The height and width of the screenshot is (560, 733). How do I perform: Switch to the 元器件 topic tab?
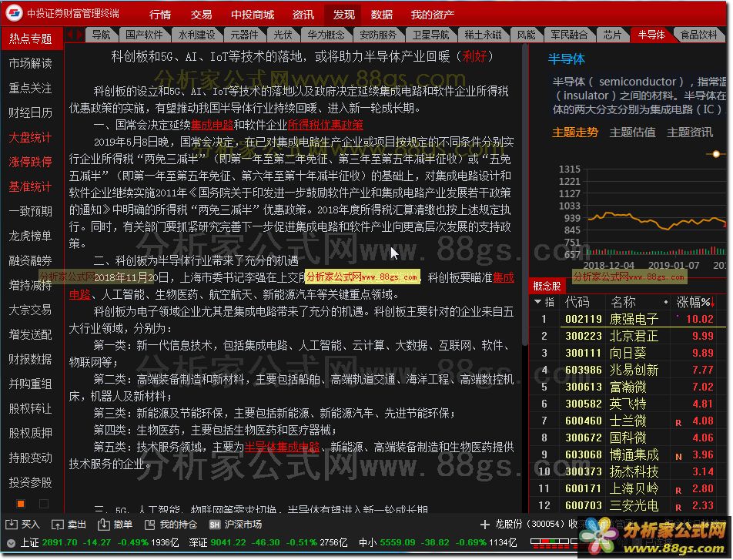pyautogui.click(x=244, y=35)
